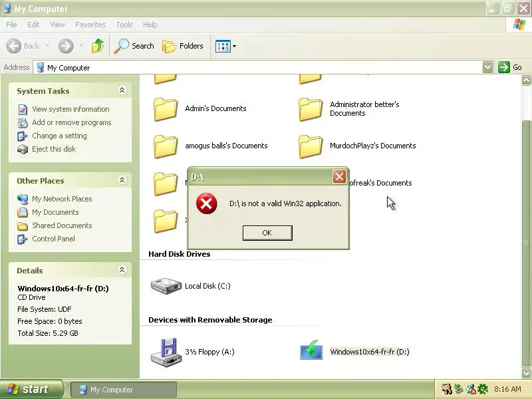Viewport: 532px width, 399px height.
Task: Click the scrollbar down arrow
Action: pyautogui.click(x=526, y=373)
